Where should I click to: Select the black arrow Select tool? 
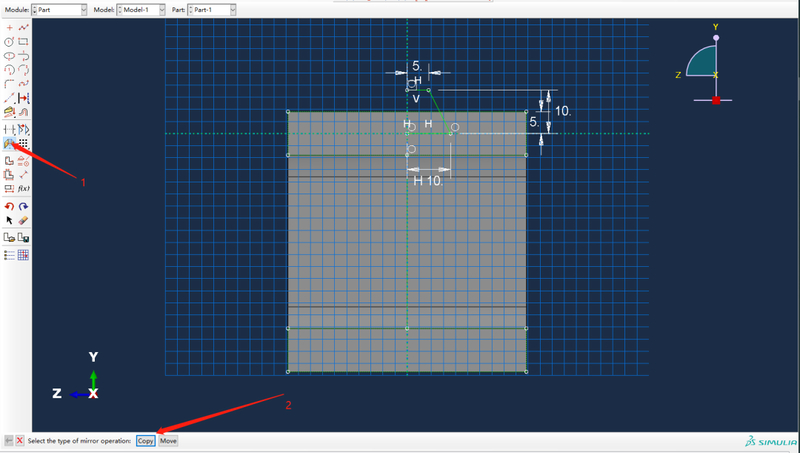tap(9, 220)
